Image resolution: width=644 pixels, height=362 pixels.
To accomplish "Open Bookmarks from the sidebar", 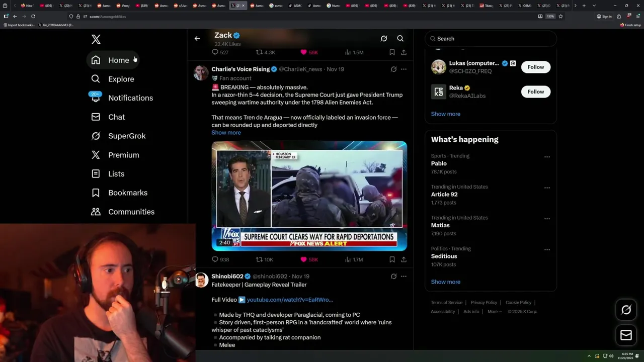I will point(119,193).
